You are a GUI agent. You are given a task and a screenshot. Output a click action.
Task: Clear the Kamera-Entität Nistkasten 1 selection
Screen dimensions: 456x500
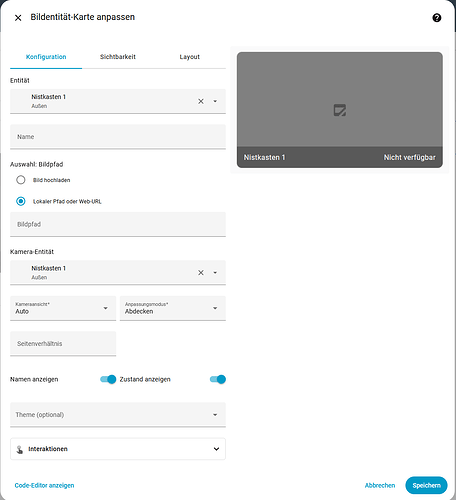pos(201,273)
